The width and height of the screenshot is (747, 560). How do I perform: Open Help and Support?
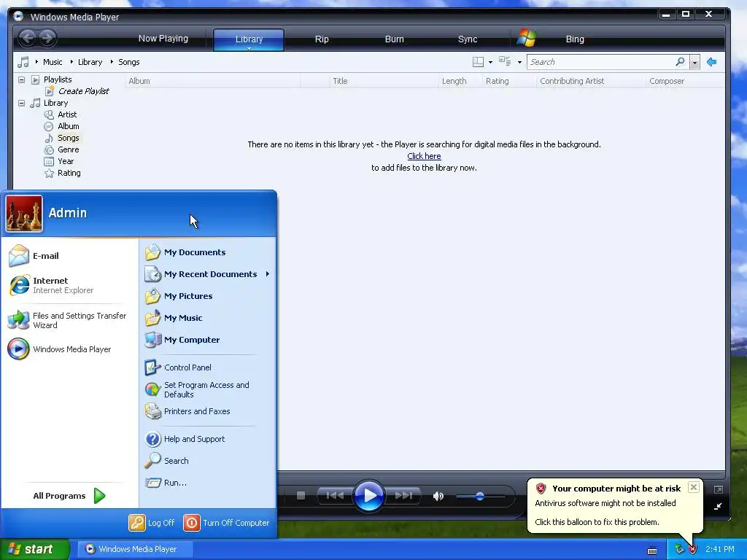click(x=208, y=439)
